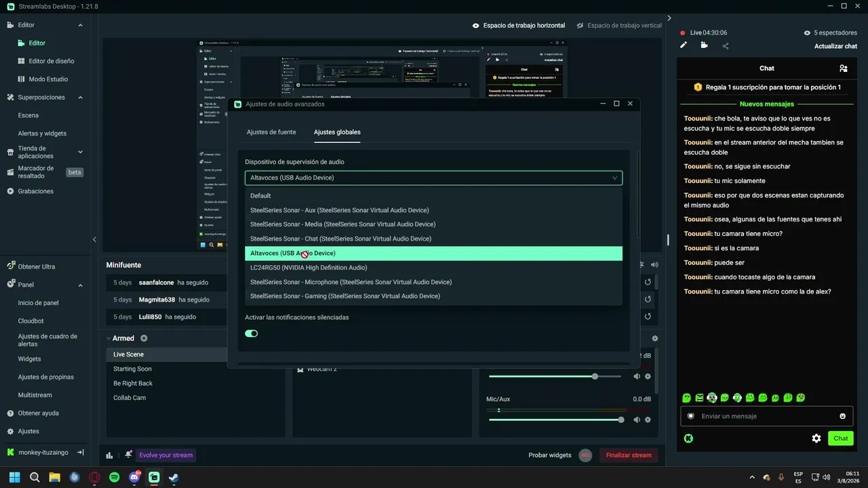Toggle the silenced notifications switch
The image size is (868, 488).
(252, 333)
